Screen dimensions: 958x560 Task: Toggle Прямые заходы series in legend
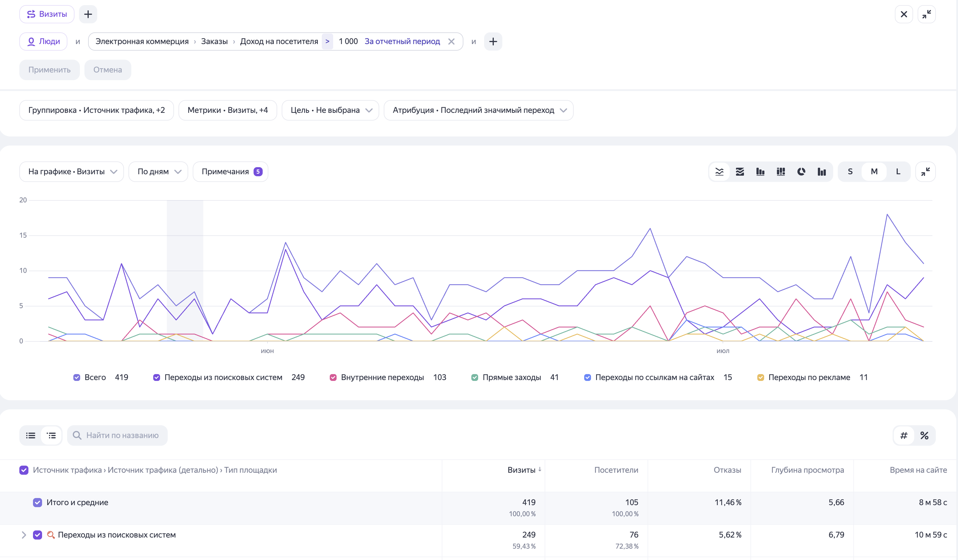[x=475, y=377]
